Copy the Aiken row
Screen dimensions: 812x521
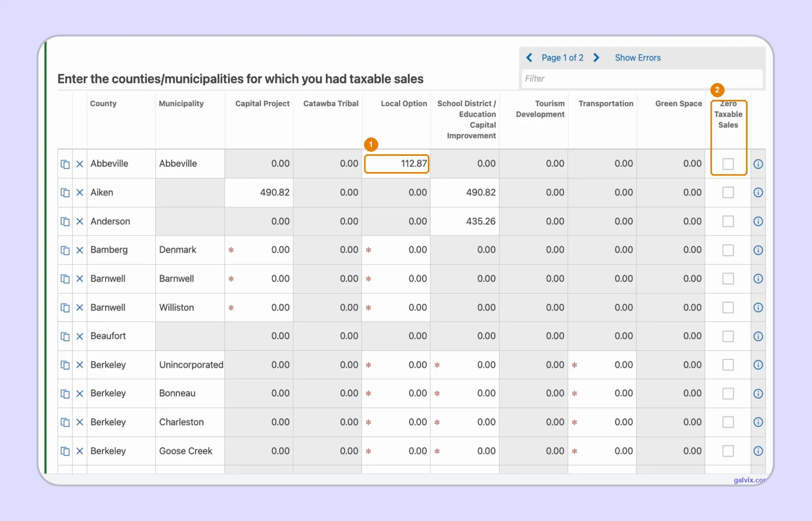click(65, 192)
